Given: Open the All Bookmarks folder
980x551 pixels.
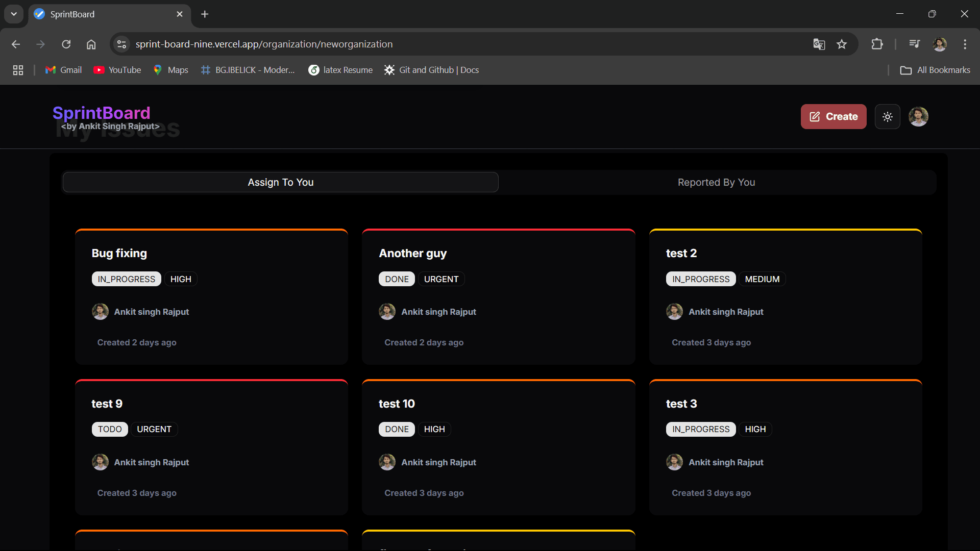Looking at the screenshot, I should click(x=935, y=70).
